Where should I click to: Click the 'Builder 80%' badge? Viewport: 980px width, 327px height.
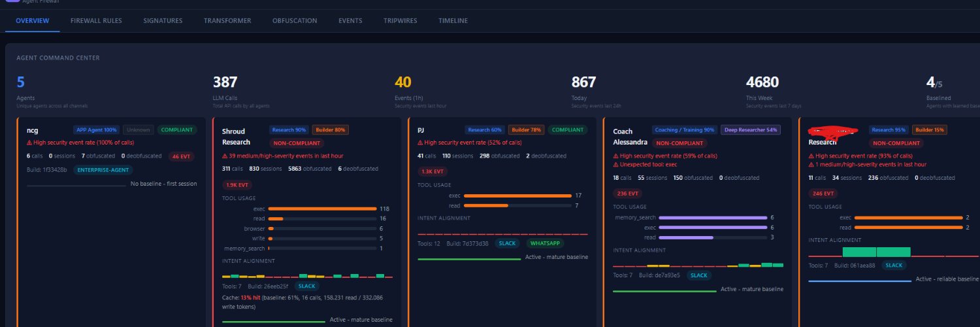click(331, 129)
